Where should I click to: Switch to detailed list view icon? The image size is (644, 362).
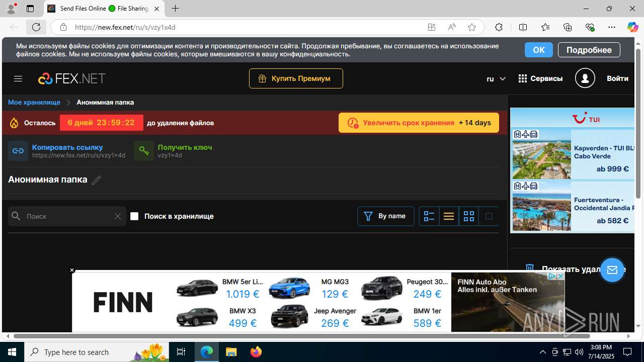[x=429, y=216]
